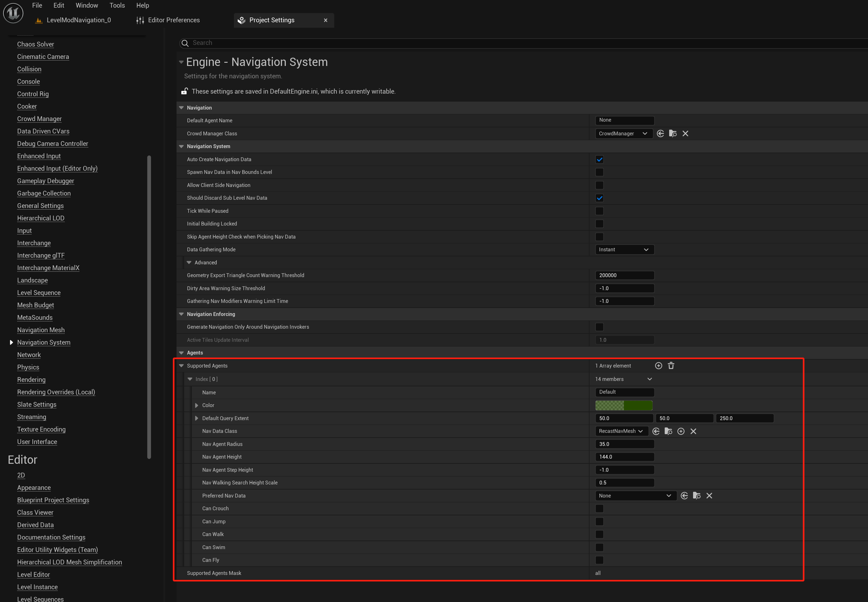Clear the Preferred Nav Data value
Screen dimensions: 868x602
(709, 496)
